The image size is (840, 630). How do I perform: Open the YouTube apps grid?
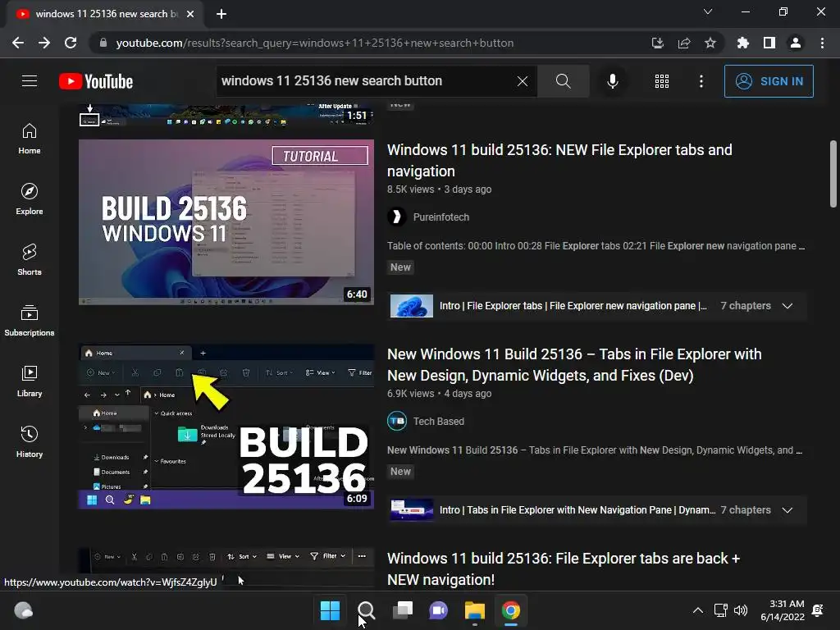click(662, 81)
